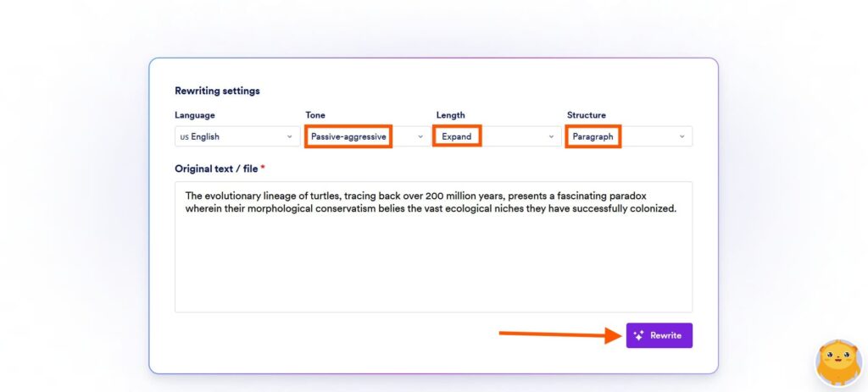Click the purple Rewrite button

659,335
